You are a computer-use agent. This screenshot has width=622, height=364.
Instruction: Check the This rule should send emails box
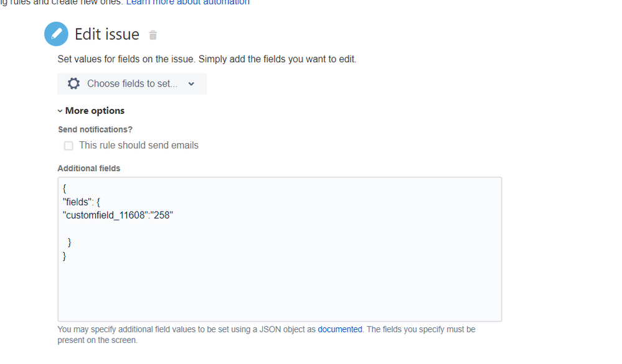click(x=68, y=145)
